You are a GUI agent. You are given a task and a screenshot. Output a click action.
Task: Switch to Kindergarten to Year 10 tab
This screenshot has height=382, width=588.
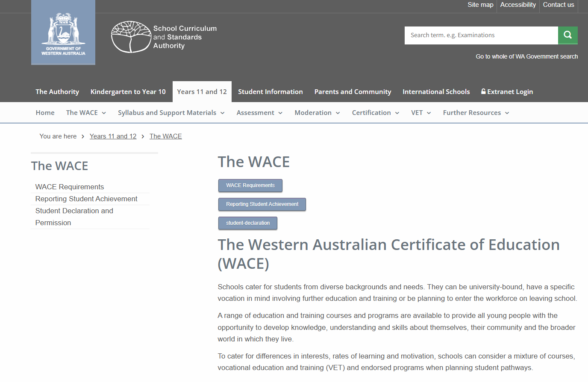tap(128, 92)
